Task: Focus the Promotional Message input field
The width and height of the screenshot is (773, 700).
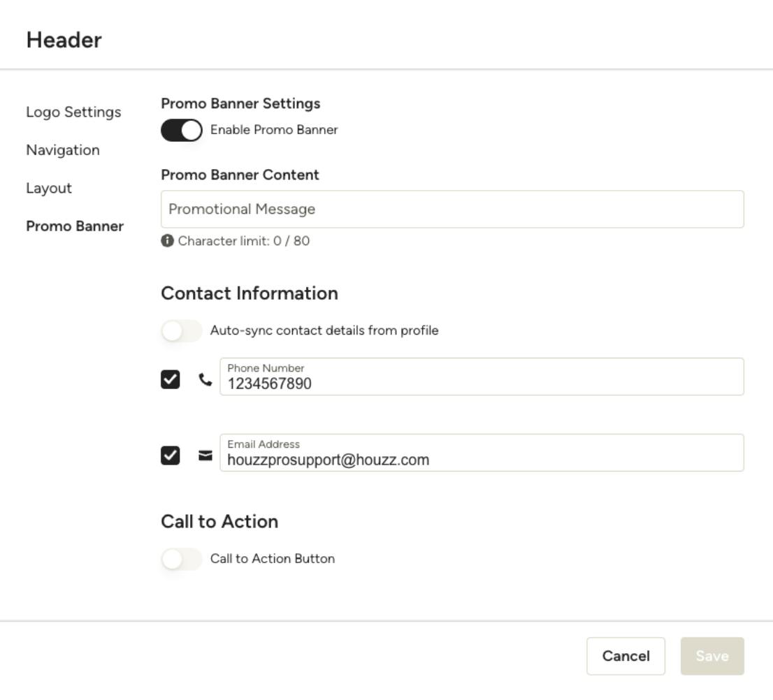Action: point(452,210)
